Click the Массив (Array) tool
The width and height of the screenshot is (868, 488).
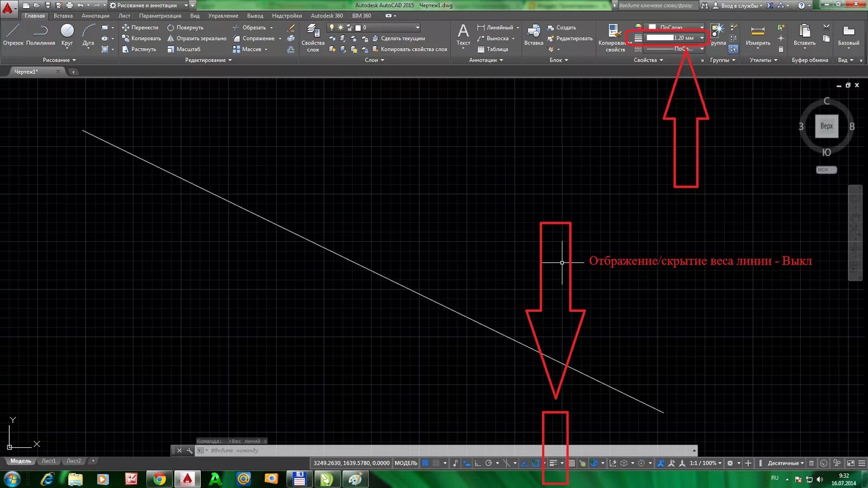247,49
